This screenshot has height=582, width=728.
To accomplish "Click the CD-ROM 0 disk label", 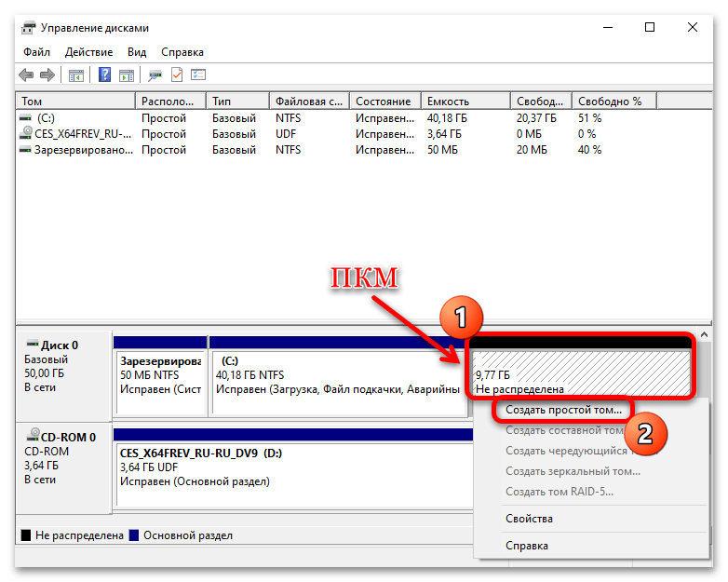I will pyautogui.click(x=63, y=468).
